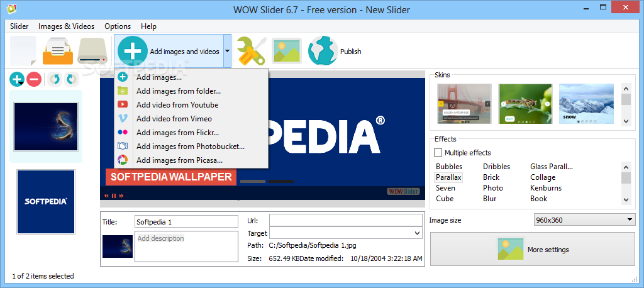Viewport: 644px width, 288px height.
Task: Click the small teal add slide icon
Action: [17, 79]
